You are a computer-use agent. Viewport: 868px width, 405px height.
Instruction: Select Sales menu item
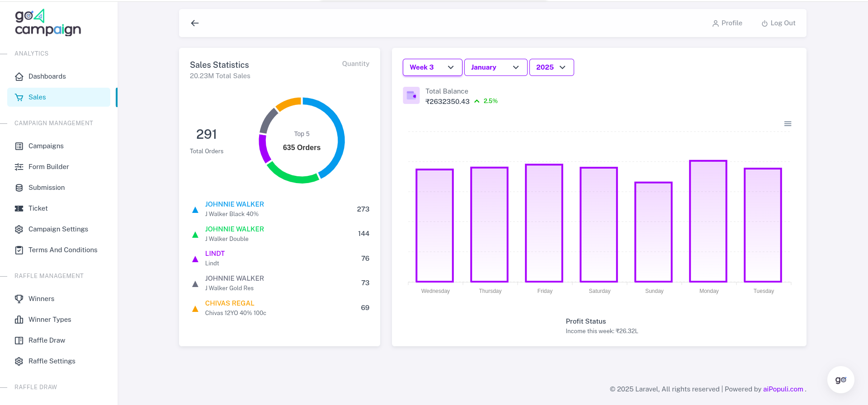[x=59, y=97]
